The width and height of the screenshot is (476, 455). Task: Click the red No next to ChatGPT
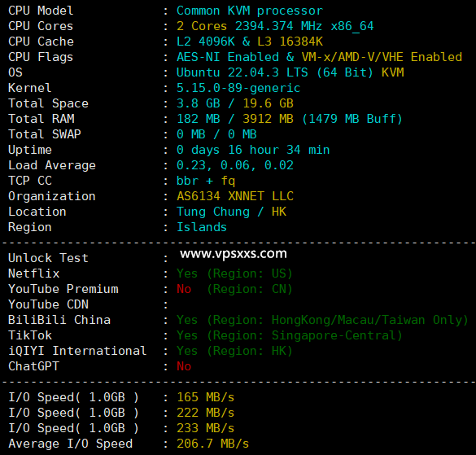(x=184, y=366)
